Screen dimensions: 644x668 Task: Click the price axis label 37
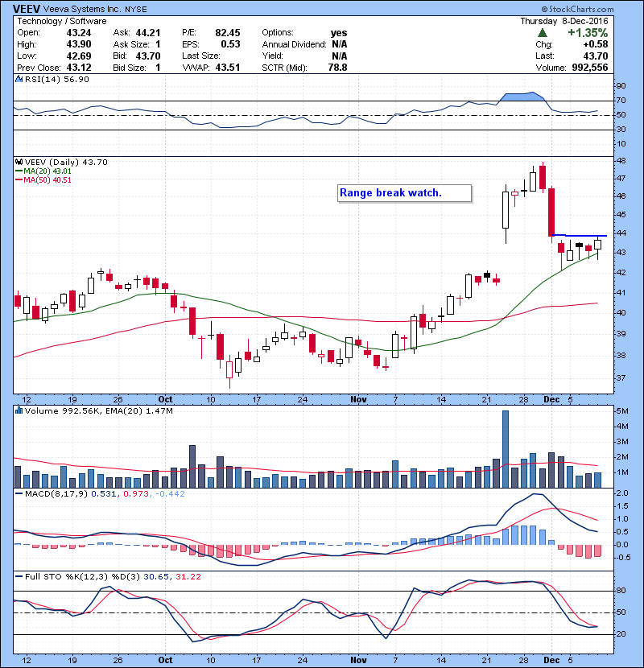click(x=621, y=378)
